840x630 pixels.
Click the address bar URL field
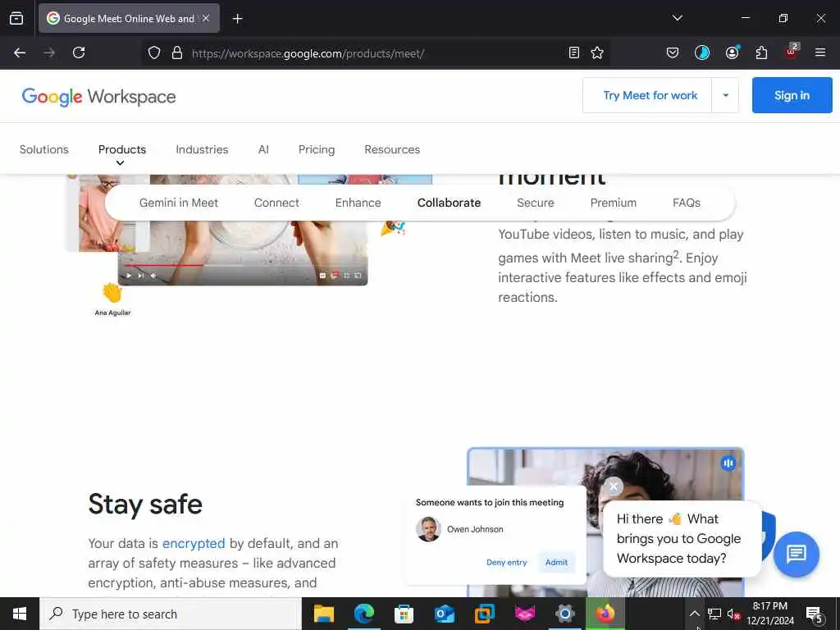pos(375,53)
